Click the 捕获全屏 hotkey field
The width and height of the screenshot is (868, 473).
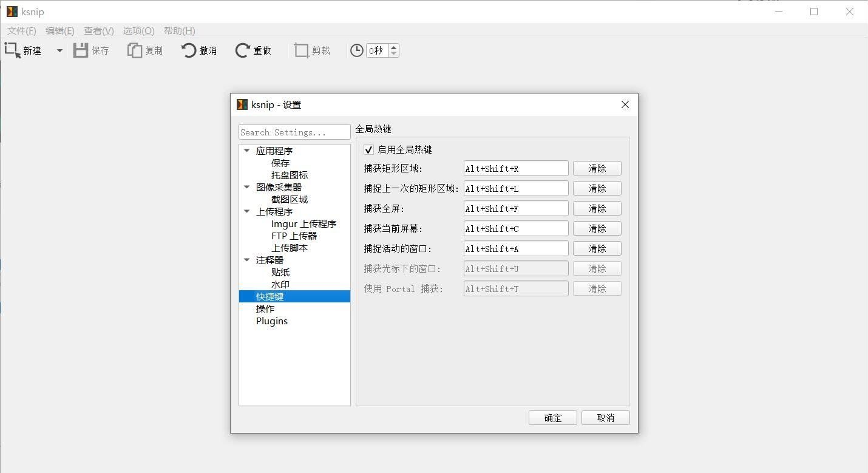tap(516, 208)
